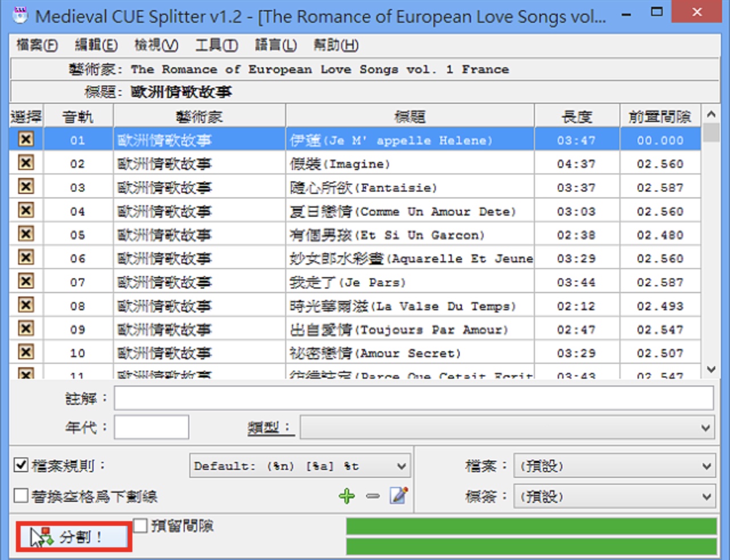This screenshot has width=730, height=560.
Task: Uncheck track 08 selection checkbox
Action: tap(26, 305)
